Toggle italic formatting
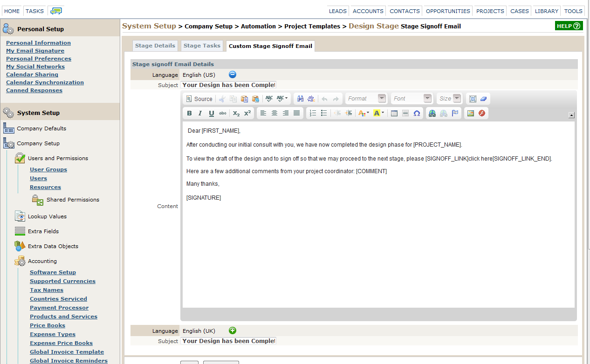 pos(200,113)
